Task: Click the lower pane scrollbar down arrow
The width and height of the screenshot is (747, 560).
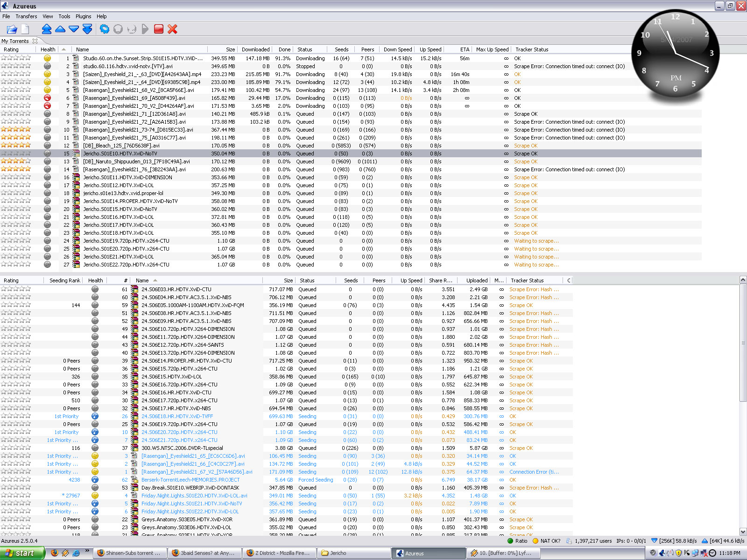Action: click(x=743, y=532)
